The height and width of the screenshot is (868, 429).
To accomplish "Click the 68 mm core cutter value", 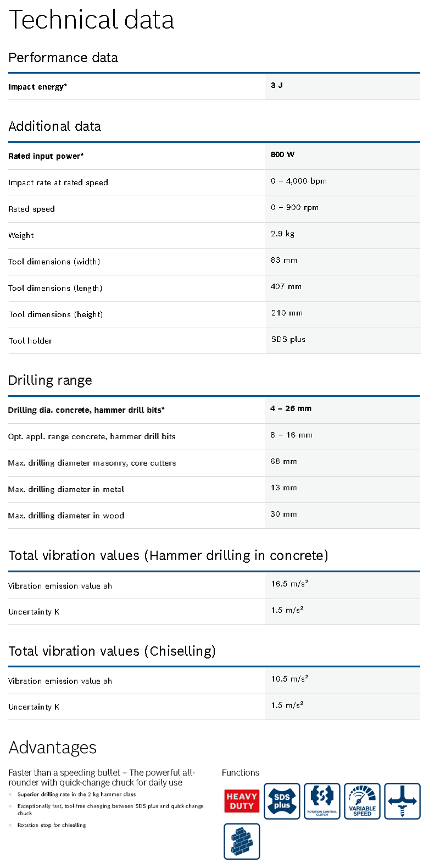I will (283, 461).
